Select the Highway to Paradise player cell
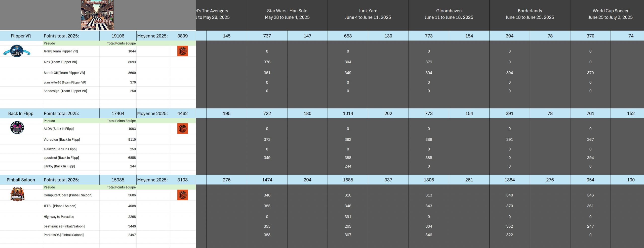 tap(59, 217)
